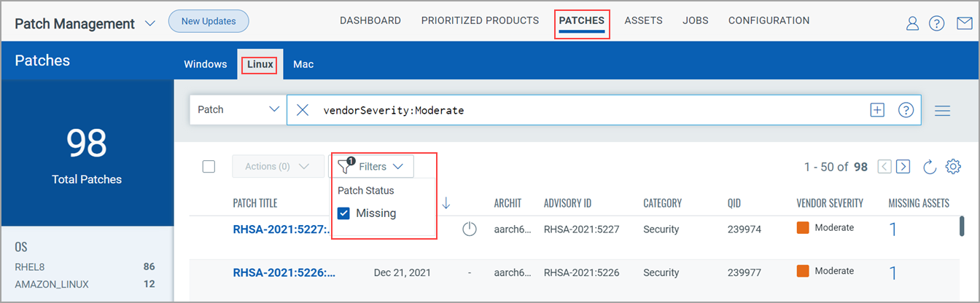Toggle the select-all patches checkbox

(x=209, y=167)
